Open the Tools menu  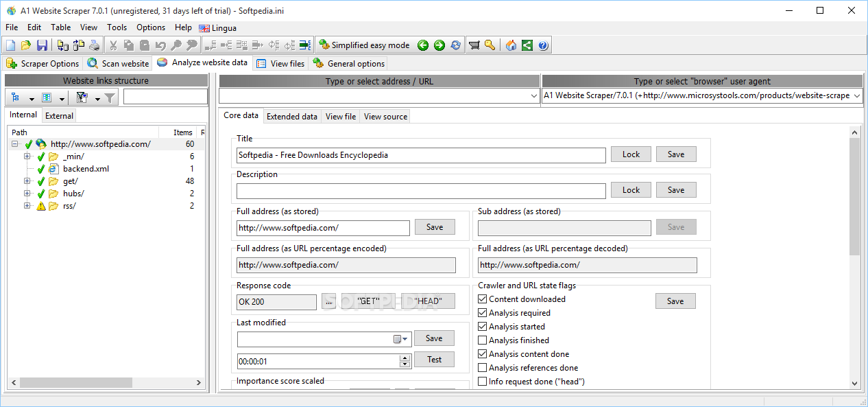117,27
